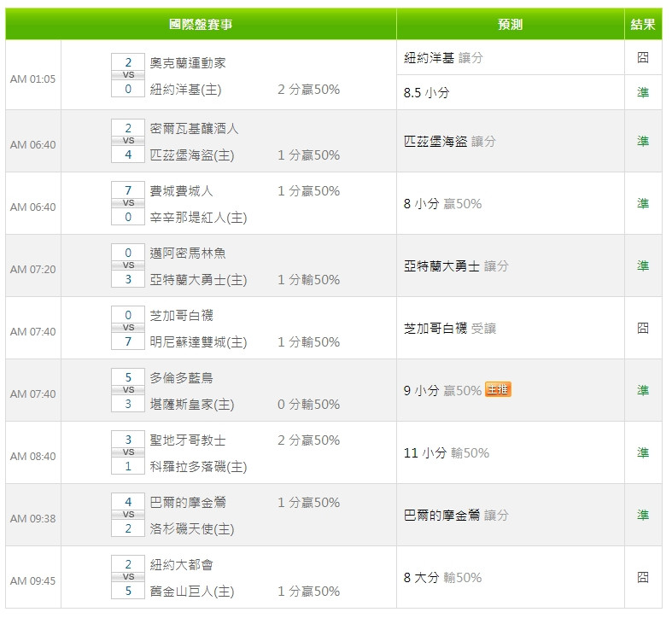This screenshot has width=672, height=618.
Task: Click team name 邁阿密馬林魚
Action: [x=188, y=253]
